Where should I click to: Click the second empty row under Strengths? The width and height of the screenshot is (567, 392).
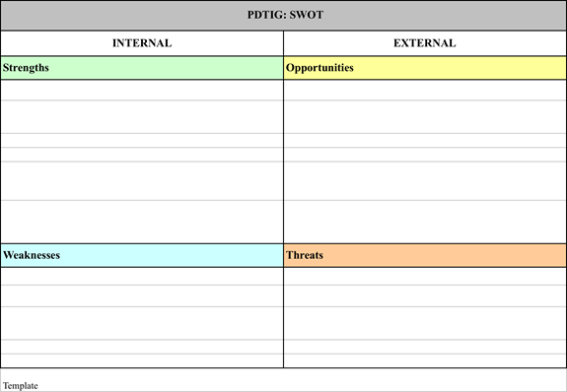(142, 117)
